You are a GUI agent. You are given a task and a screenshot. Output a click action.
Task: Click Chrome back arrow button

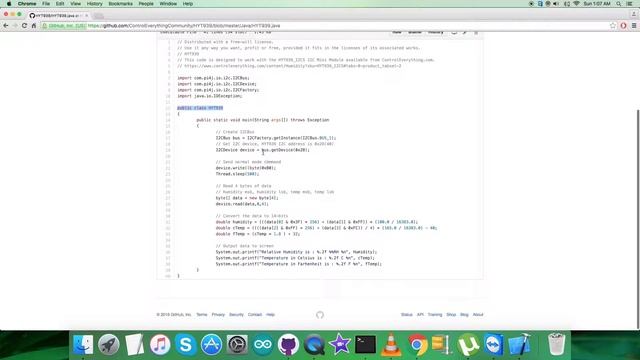[6, 26]
